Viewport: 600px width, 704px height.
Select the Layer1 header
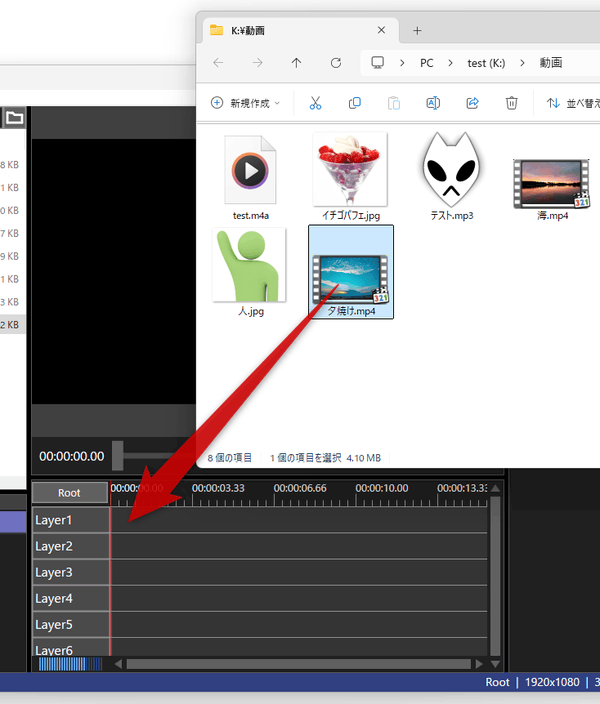(x=71, y=520)
